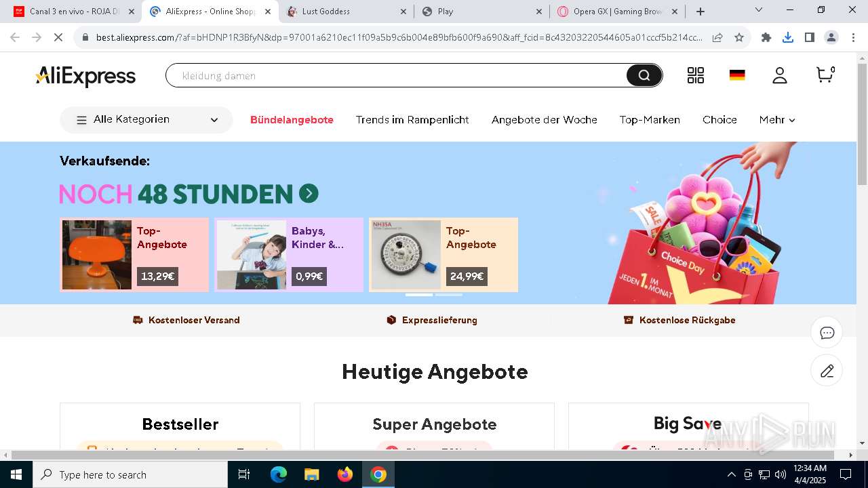Viewport: 868px width, 488px height.
Task: Open the Chrome profile avatar
Action: coord(831,38)
